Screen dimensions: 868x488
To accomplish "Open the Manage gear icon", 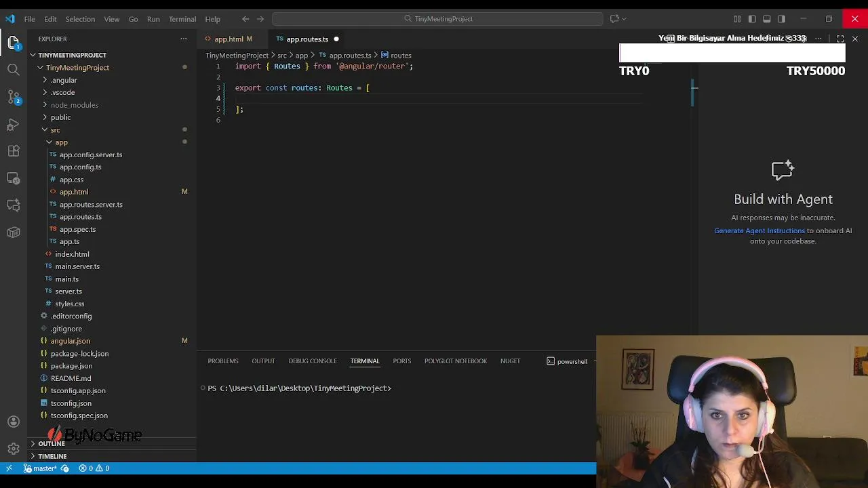I will (14, 449).
